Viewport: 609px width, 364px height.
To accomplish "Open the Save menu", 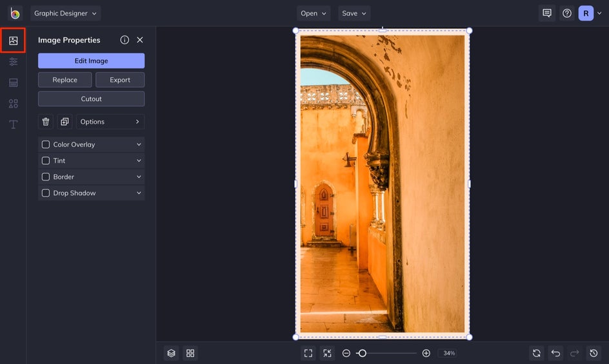I will coord(354,13).
